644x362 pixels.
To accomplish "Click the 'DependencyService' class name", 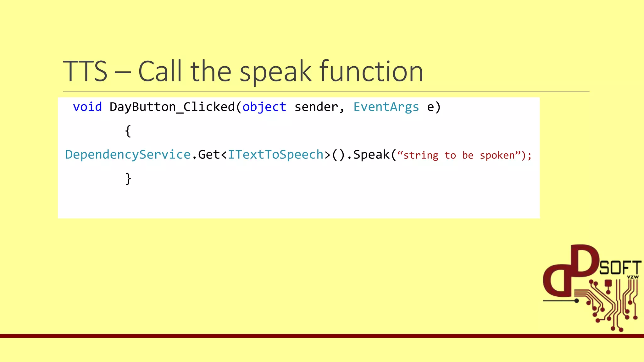I will tap(128, 155).
